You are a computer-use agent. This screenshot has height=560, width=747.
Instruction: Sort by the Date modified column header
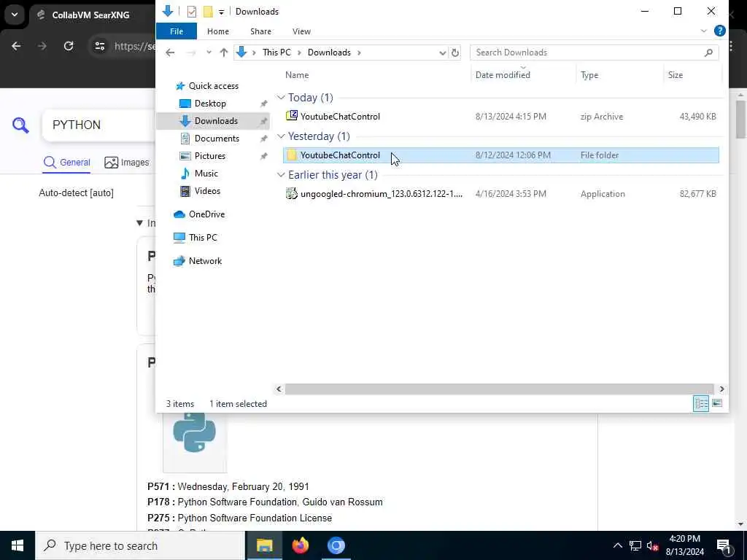coord(503,75)
